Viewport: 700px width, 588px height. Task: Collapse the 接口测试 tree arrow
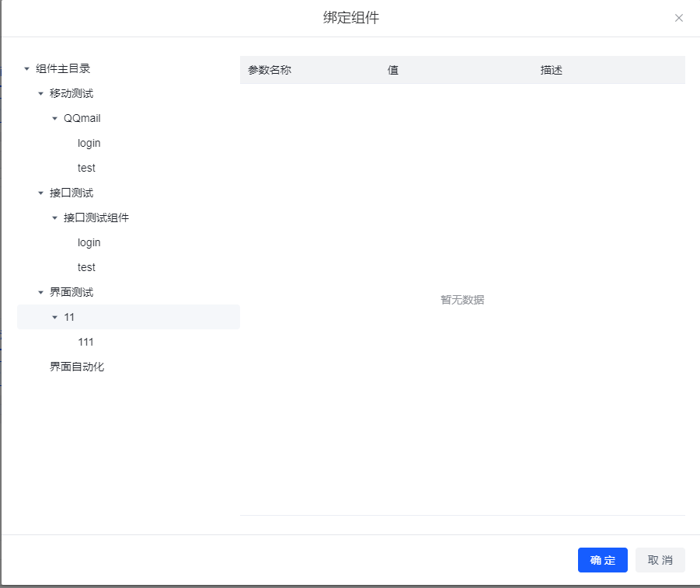coord(40,193)
